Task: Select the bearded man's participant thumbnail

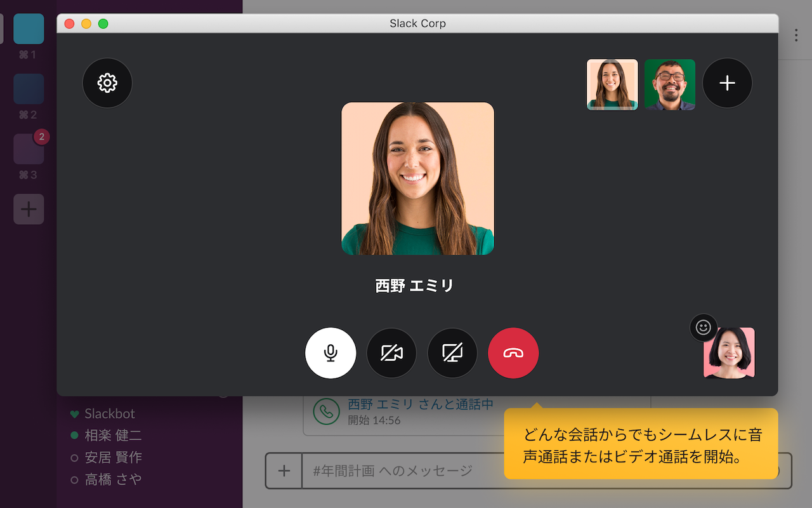Action: pyautogui.click(x=670, y=84)
